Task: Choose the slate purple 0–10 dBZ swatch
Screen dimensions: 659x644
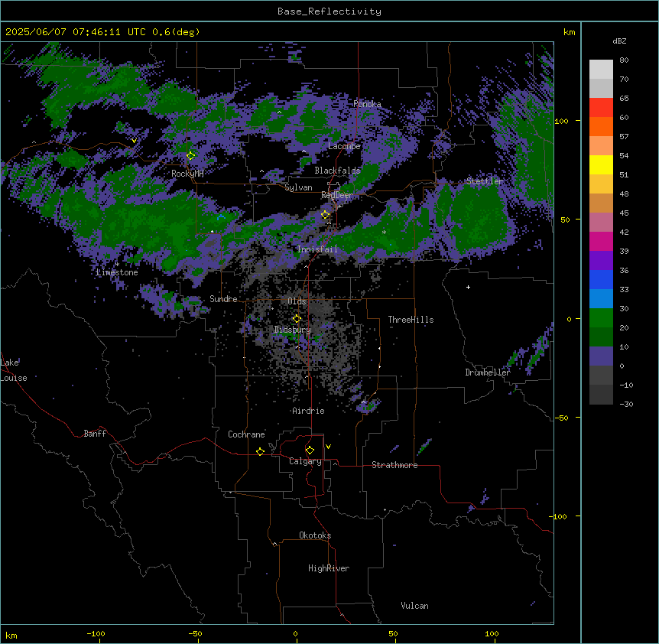Action: (601, 356)
